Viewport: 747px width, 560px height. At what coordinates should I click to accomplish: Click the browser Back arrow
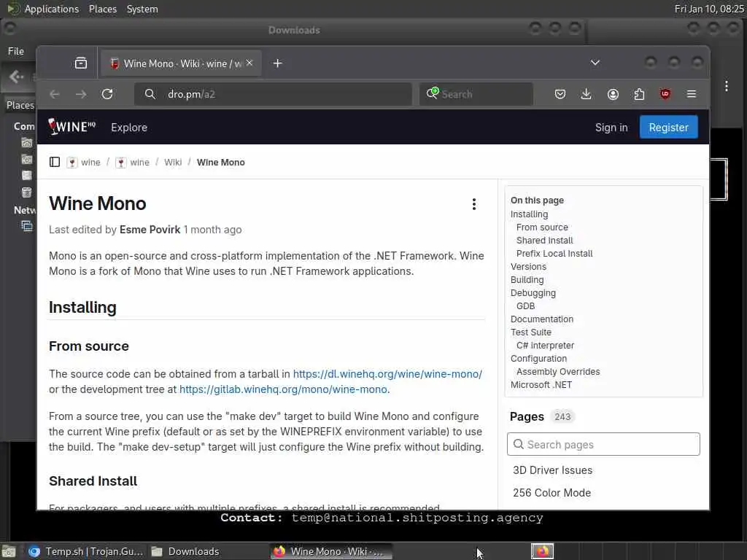(55, 94)
